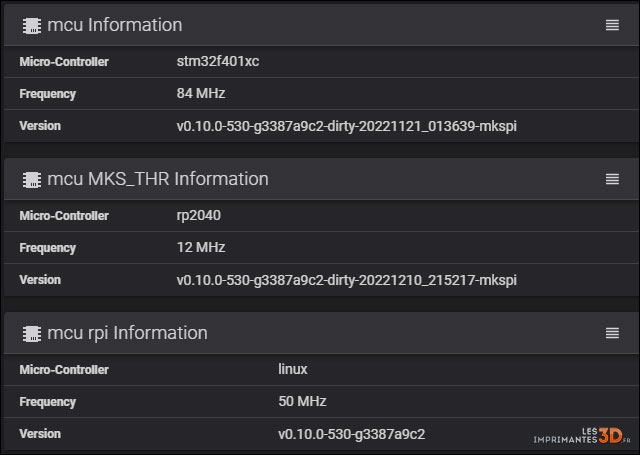Select the version string ending 013639-mkspi

pos(346,126)
